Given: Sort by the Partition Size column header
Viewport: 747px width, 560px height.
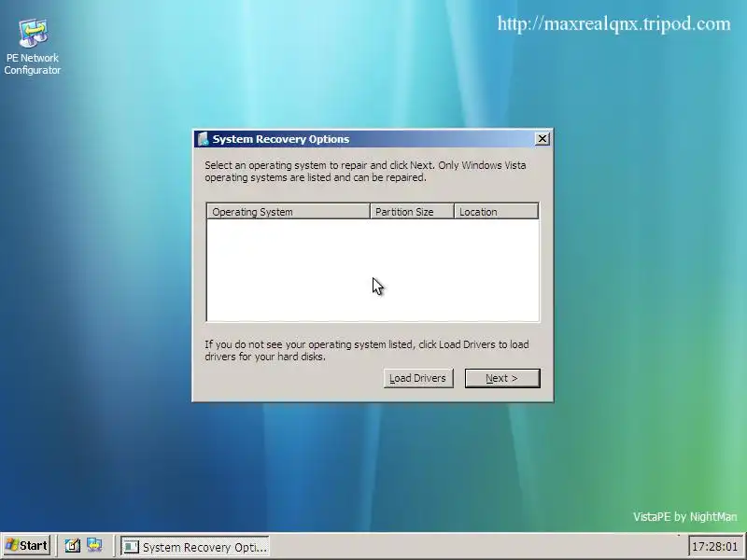Looking at the screenshot, I should [x=412, y=212].
